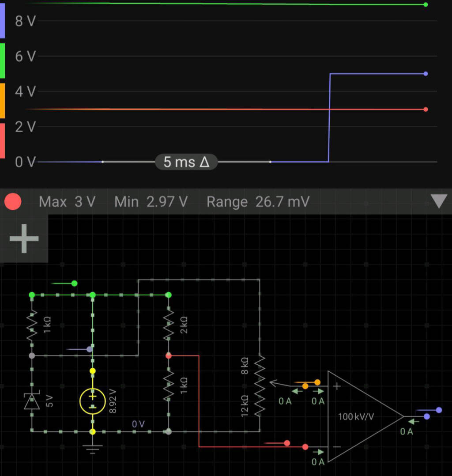
Task: Select the blue probe at the op-amp output
Action: 439,410
